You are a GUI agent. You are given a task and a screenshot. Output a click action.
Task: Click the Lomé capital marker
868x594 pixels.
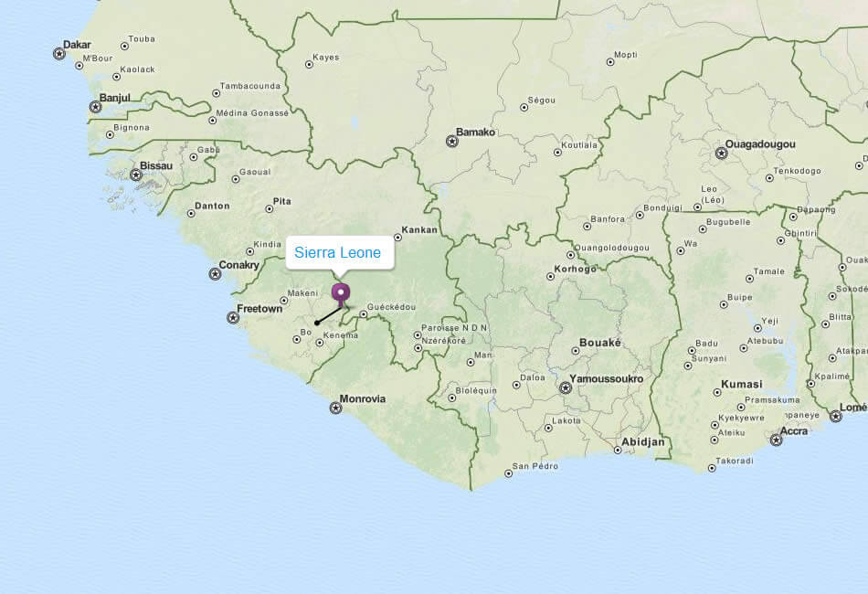(836, 416)
